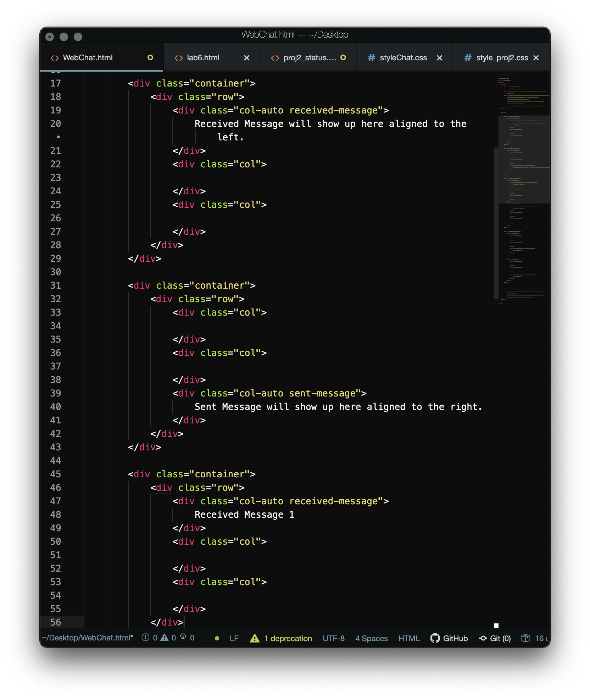Click the modified dot on proj2_status tab
Image resolution: width=590 pixels, height=700 pixels.
343,57
